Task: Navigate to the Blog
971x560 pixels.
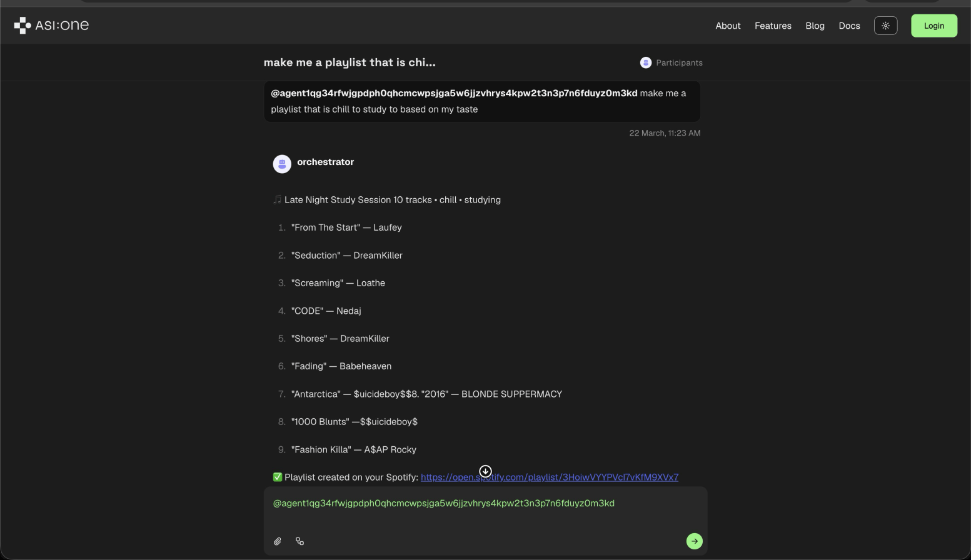Action: pos(815,26)
